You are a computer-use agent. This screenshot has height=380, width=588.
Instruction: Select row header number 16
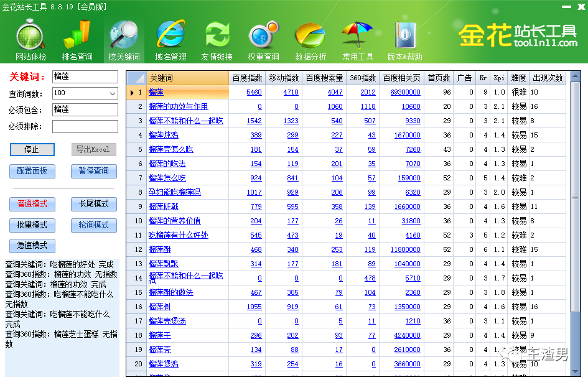coord(136,307)
